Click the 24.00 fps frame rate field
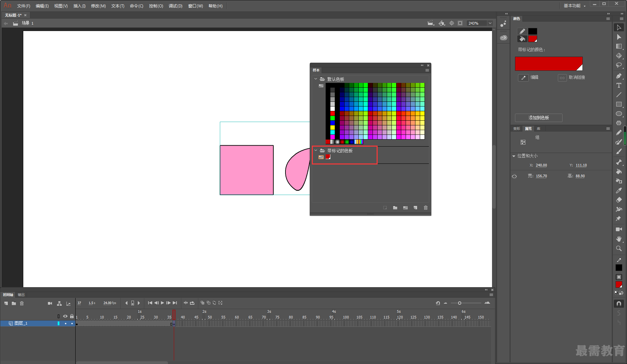627x364 pixels. point(110,303)
